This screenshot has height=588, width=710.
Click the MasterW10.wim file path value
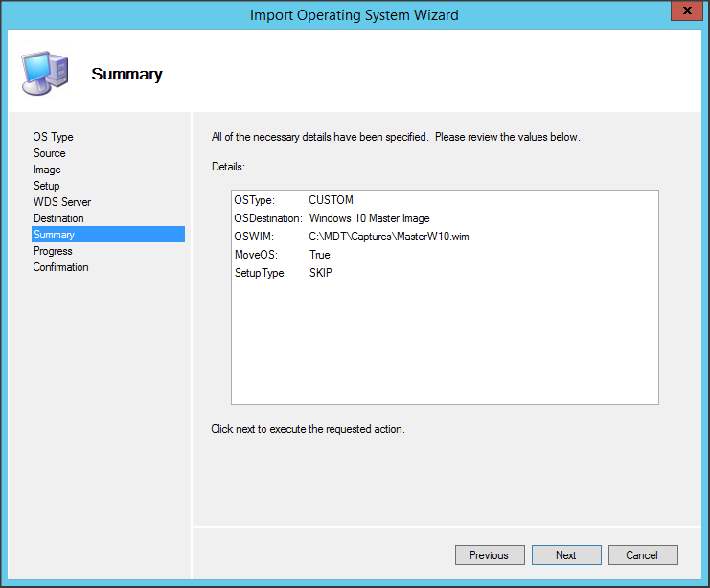pyautogui.click(x=388, y=237)
